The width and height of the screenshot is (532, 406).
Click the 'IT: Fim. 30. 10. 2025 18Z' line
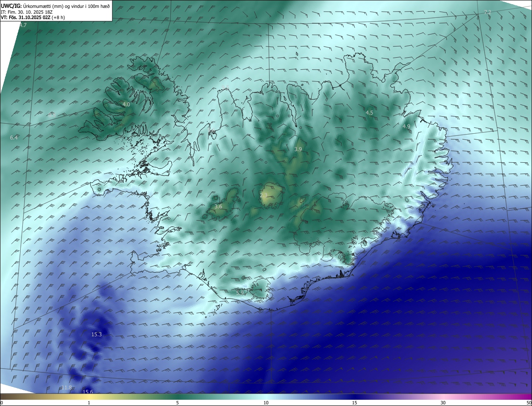click(x=27, y=12)
